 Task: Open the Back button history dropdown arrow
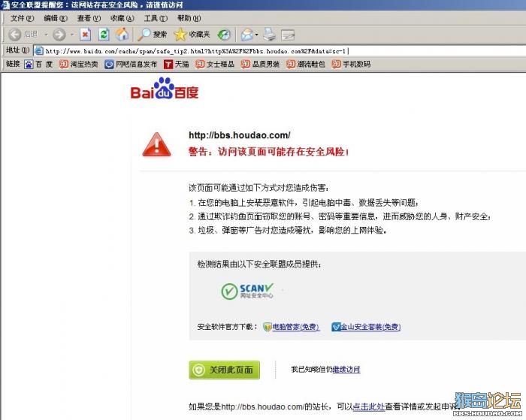47,35
